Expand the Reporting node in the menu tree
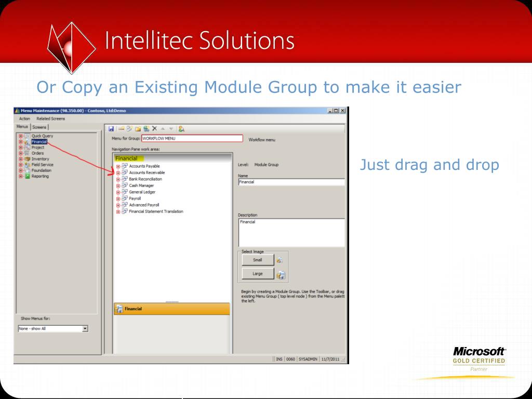532x399 pixels. point(21,177)
